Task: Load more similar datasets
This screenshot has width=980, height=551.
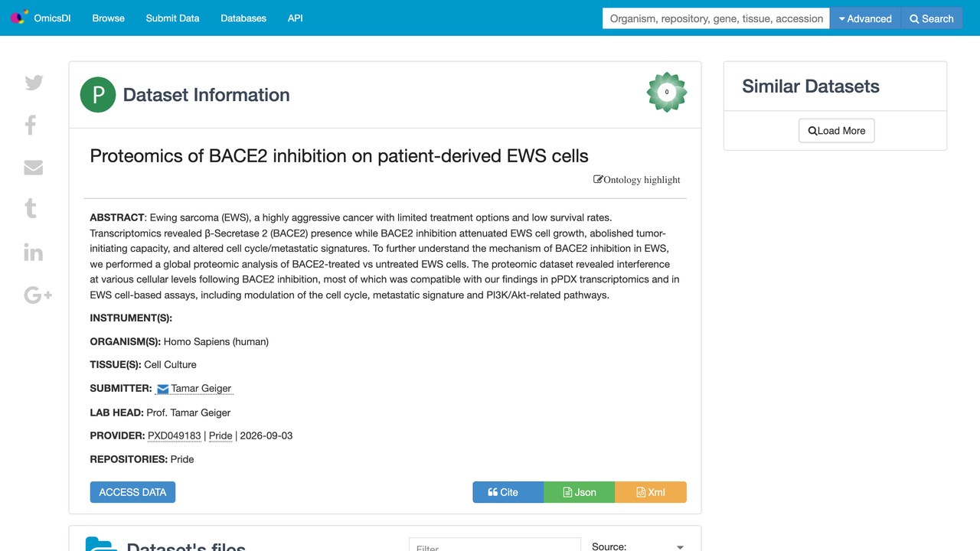Action: 836,131
